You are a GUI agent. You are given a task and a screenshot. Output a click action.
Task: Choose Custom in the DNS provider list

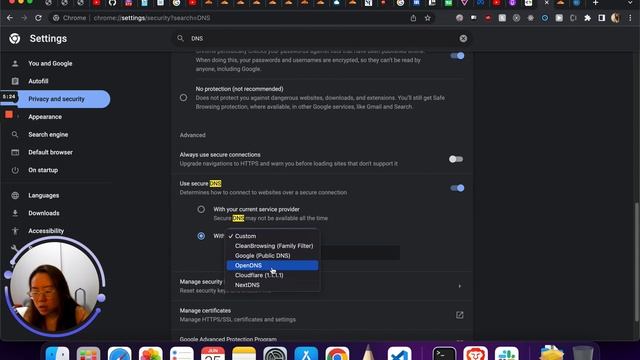[x=273, y=236]
